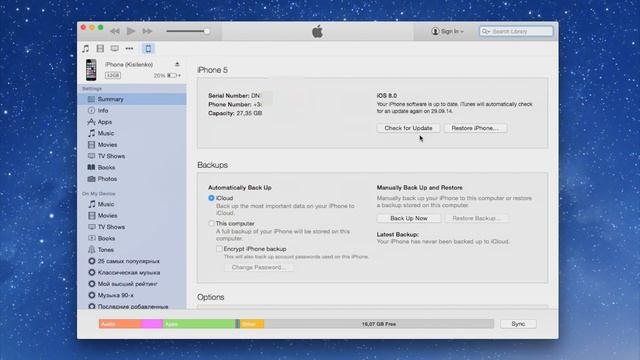The width and height of the screenshot is (640, 360).
Task: Open the Sign In account dropdown
Action: coord(447,31)
